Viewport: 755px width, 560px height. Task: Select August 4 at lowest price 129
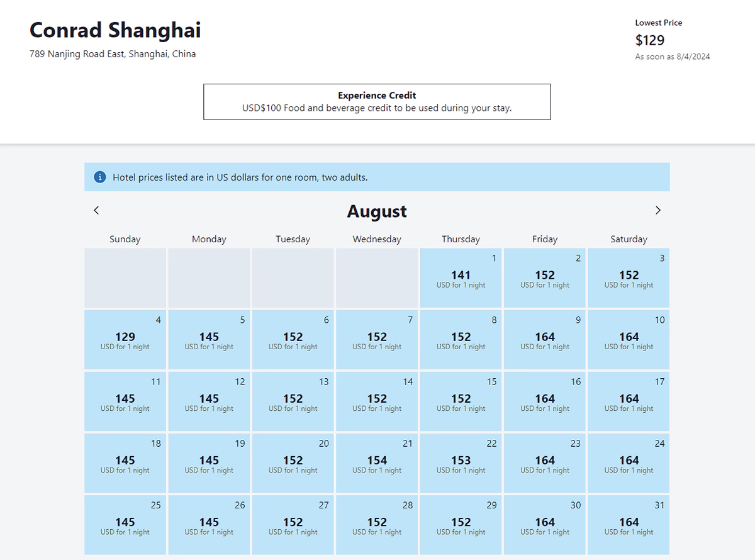pos(125,340)
